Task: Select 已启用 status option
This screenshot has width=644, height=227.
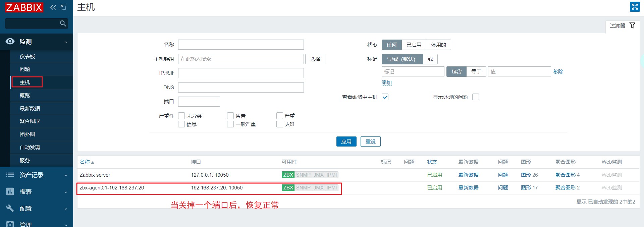Action: pyautogui.click(x=414, y=45)
